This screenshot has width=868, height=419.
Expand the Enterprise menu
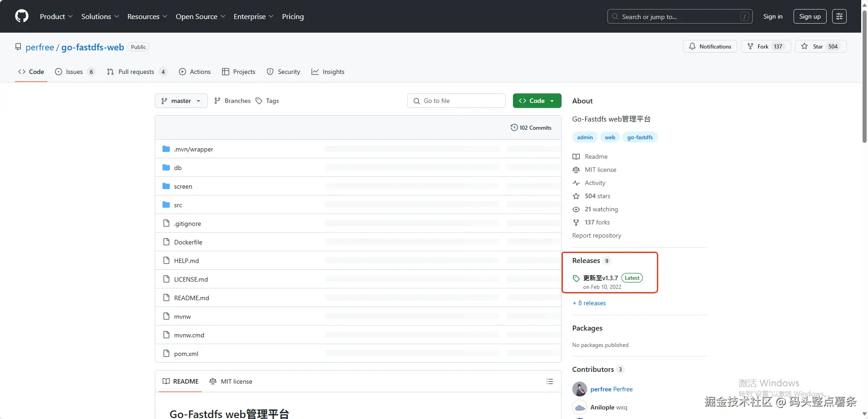click(x=254, y=16)
